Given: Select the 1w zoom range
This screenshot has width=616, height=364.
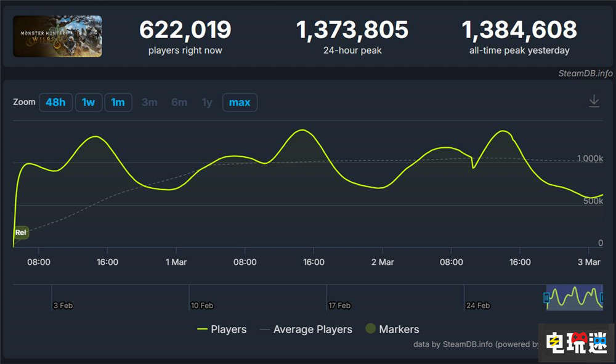Looking at the screenshot, I should (x=89, y=102).
